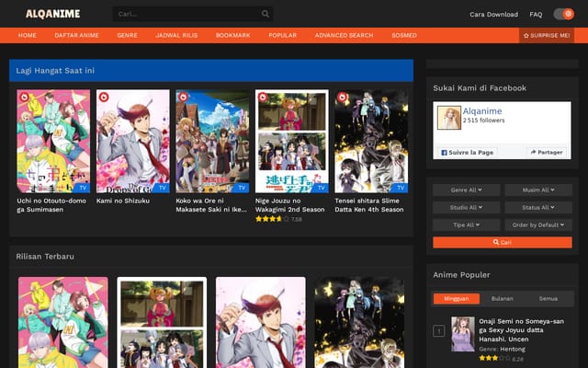Expand the Studio All dropdown

pyautogui.click(x=467, y=207)
